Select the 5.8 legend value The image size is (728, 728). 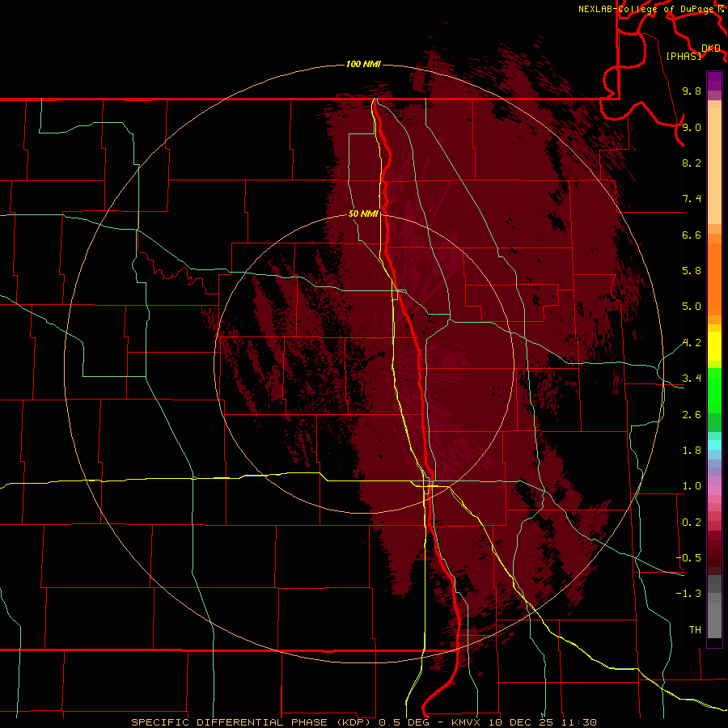point(692,271)
